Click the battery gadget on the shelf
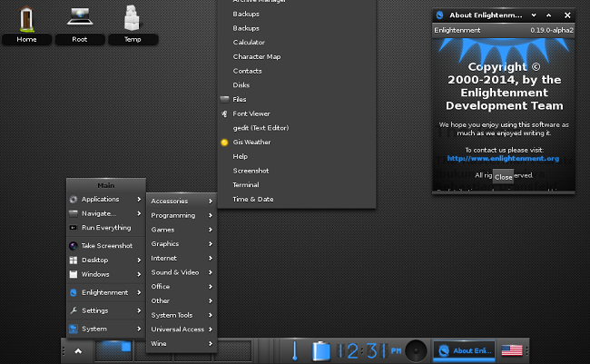This screenshot has height=364, width=590. 321,350
